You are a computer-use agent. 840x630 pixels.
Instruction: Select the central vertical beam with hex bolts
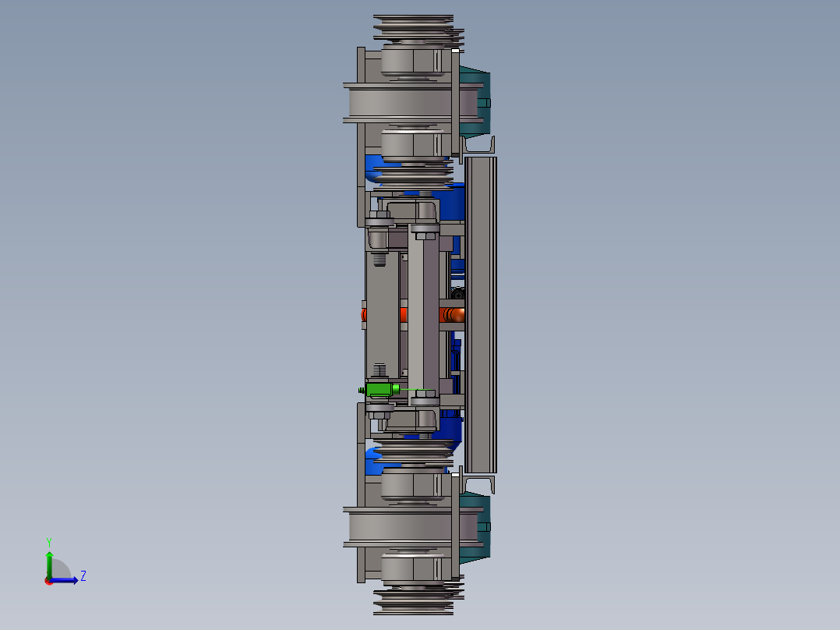click(424, 315)
